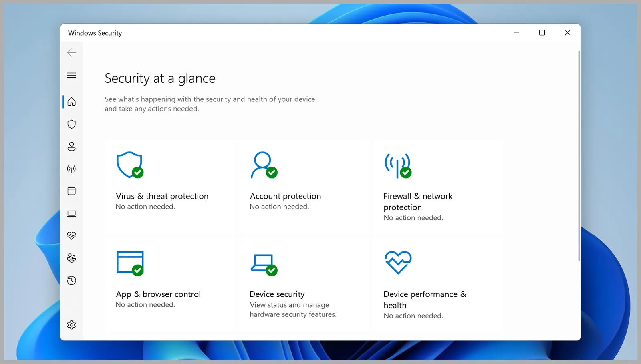Click the Firewall & network protection antenna icon
Viewport: 641px width, 364px height.
(71, 169)
